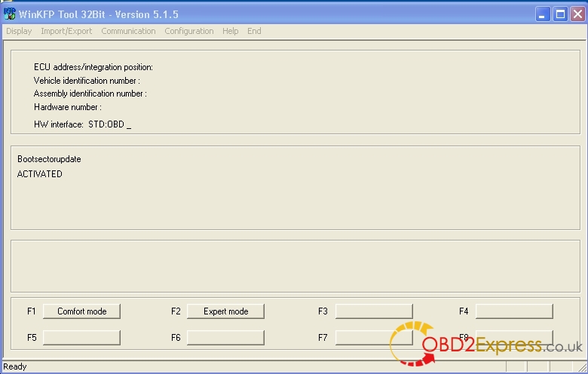The width and height of the screenshot is (588, 374).
Task: Click the Help menu
Action: pyautogui.click(x=231, y=31)
